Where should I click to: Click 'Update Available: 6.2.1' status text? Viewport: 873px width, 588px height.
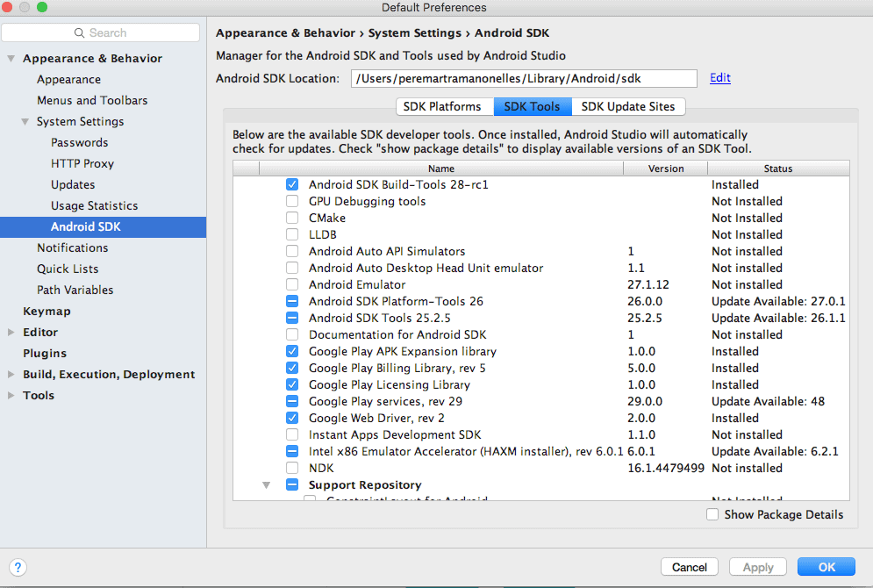(775, 452)
